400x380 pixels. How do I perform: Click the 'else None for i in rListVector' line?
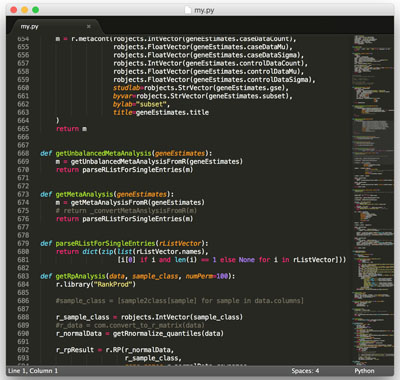(232, 260)
